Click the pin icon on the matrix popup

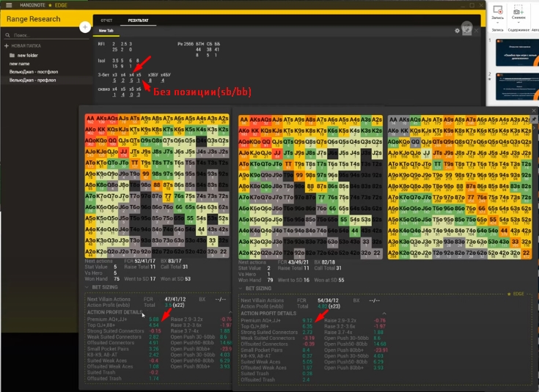click(534, 119)
